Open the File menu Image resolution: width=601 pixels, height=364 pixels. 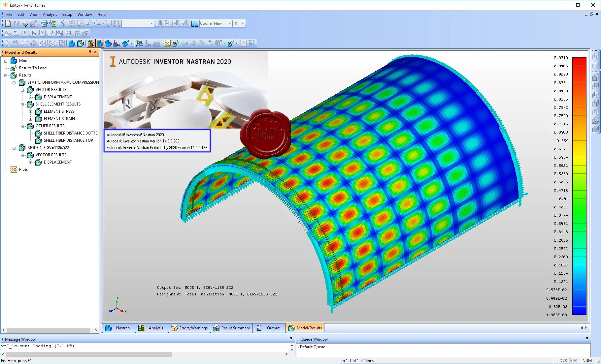pos(9,15)
